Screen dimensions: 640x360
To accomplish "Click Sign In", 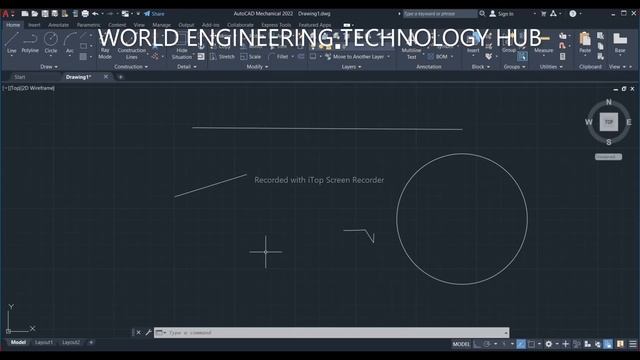I will 502,13.
